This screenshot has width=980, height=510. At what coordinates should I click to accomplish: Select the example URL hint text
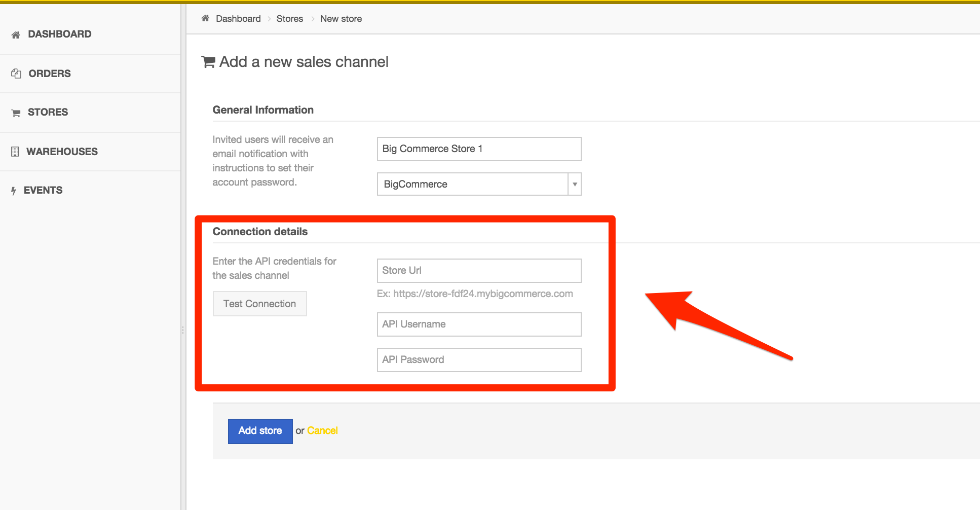point(475,294)
